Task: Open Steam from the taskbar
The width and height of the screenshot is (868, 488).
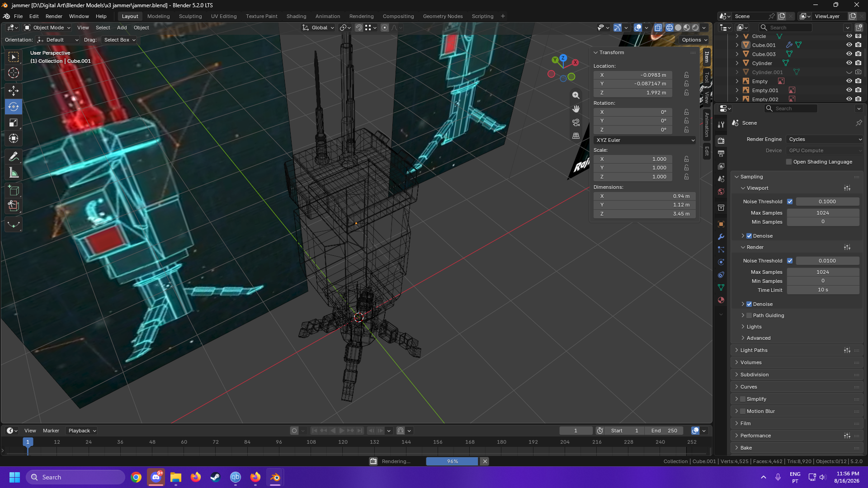Action: coord(216,477)
